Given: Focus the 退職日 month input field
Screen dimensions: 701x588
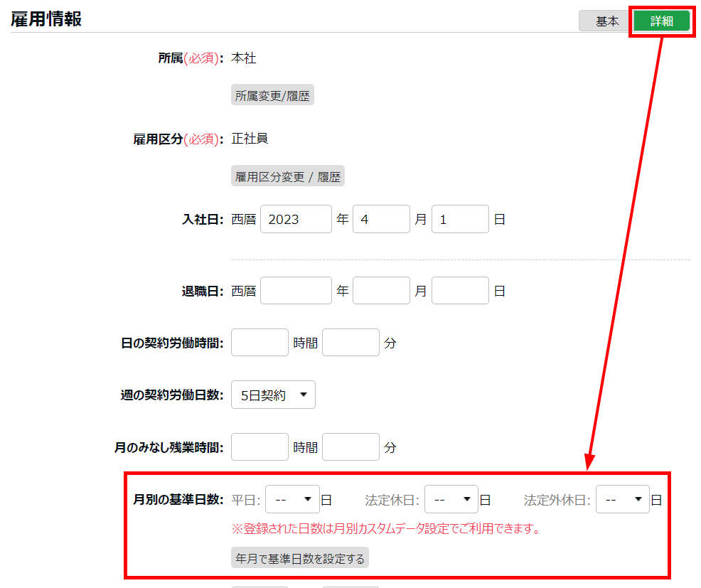Looking at the screenshot, I should [381, 291].
